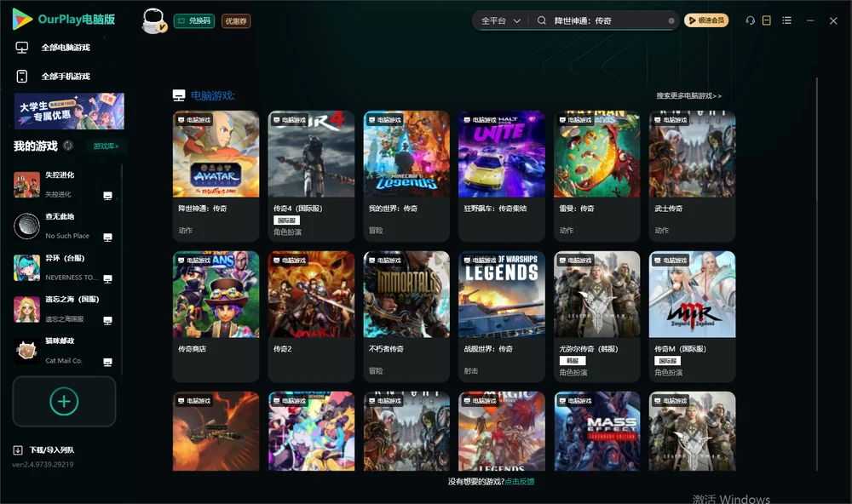Clear the search box text
852x504 pixels.
671,20
